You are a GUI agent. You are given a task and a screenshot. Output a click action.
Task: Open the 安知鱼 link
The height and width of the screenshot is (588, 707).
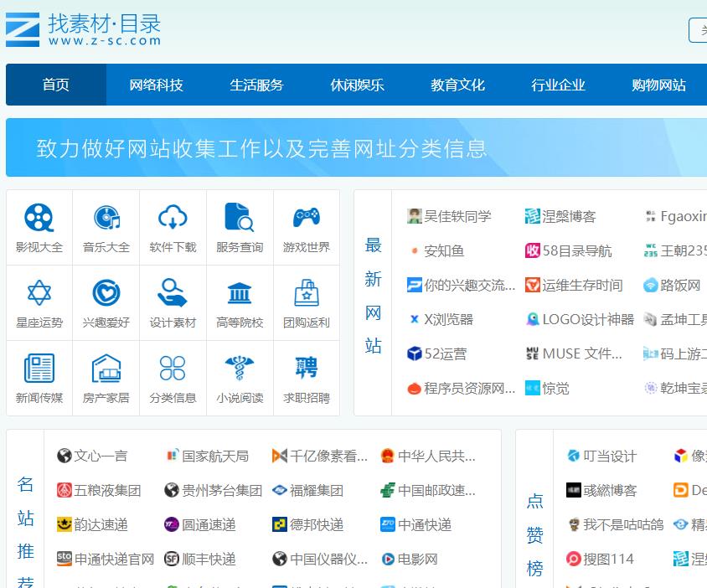coord(444,250)
